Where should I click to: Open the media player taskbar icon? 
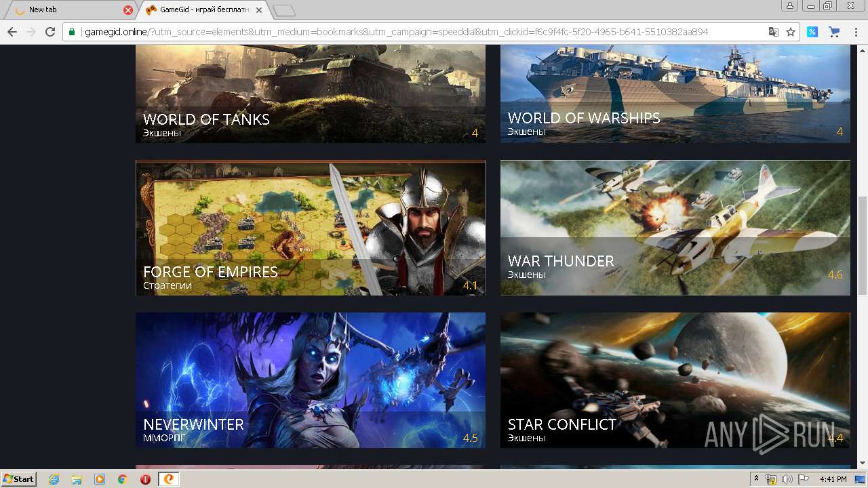click(x=100, y=479)
